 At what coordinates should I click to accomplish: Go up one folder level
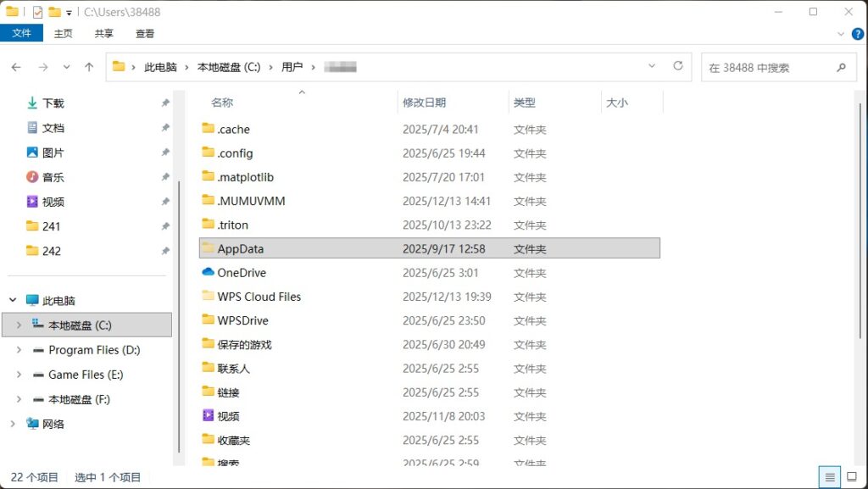(89, 67)
